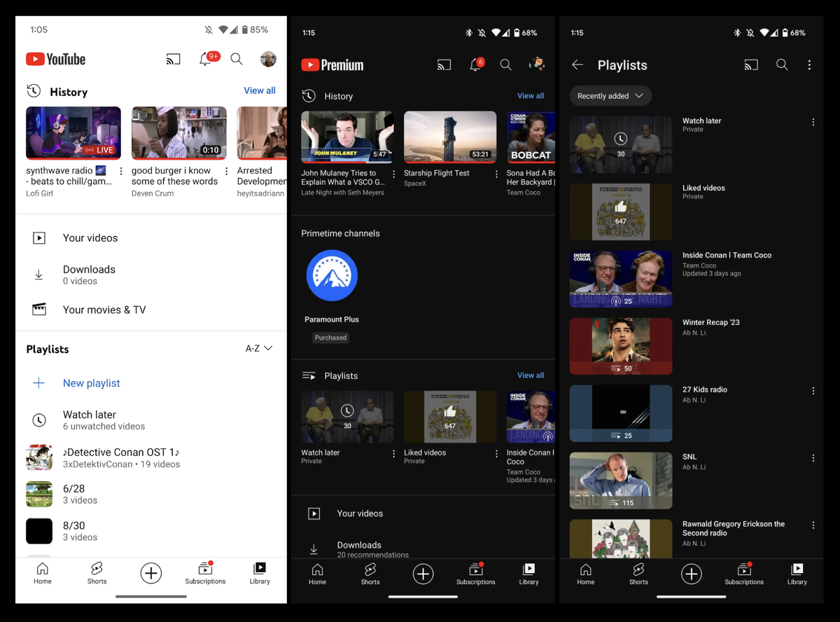Tap search icon in light YouTube screen
Image resolution: width=840 pixels, height=622 pixels.
(237, 60)
